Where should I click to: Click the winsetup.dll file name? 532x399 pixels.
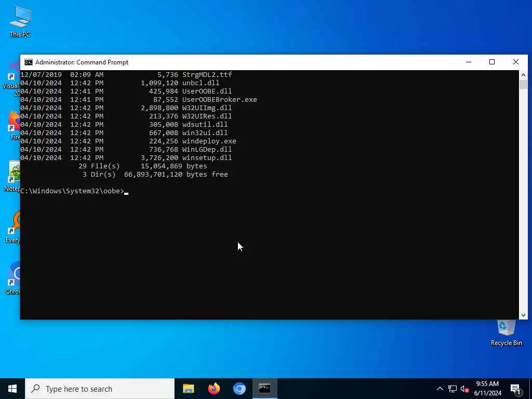click(207, 158)
